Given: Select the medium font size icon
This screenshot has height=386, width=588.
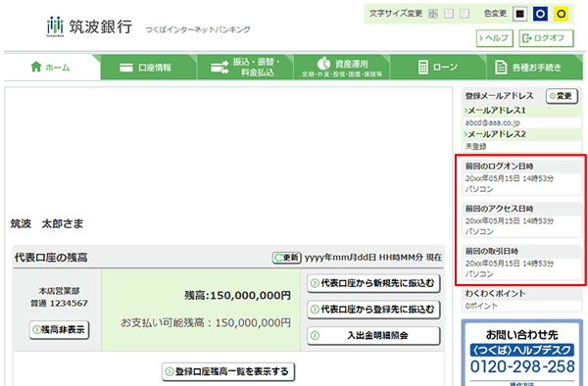Looking at the screenshot, I should pyautogui.click(x=449, y=14).
